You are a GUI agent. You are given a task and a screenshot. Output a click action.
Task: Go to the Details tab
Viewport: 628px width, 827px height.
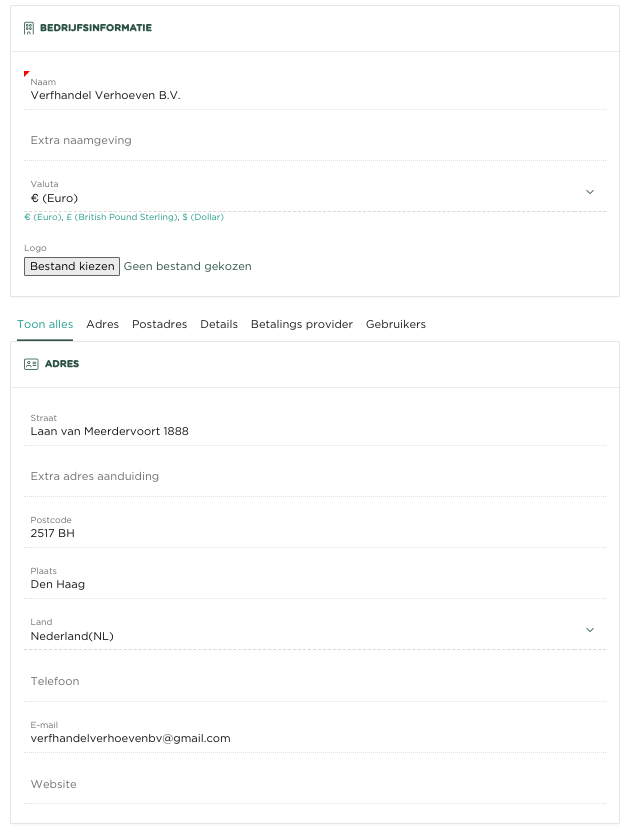(219, 324)
